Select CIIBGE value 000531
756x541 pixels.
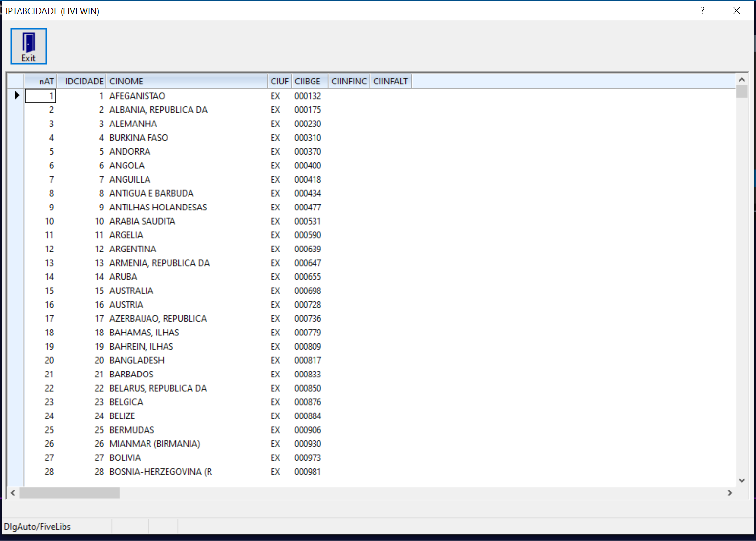pos(308,221)
